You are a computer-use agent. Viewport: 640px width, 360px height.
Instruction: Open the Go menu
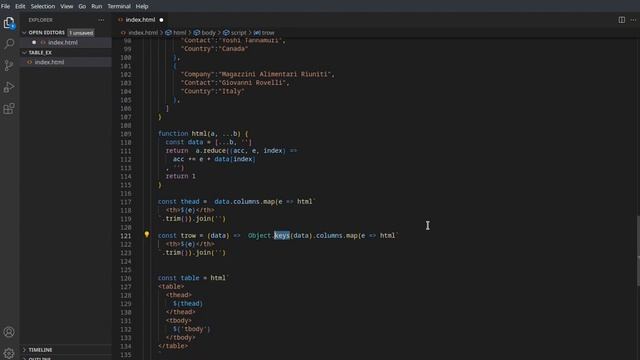coord(82,6)
